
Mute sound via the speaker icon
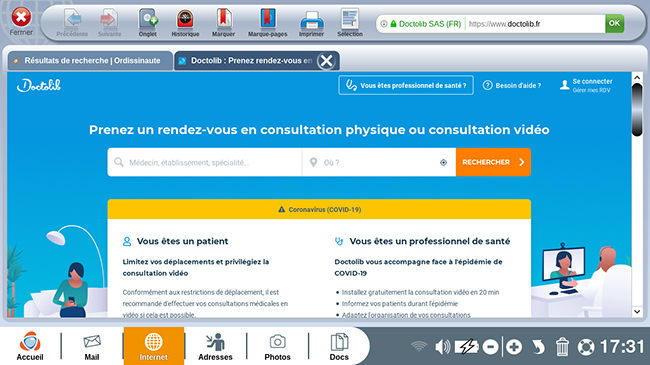click(x=442, y=346)
